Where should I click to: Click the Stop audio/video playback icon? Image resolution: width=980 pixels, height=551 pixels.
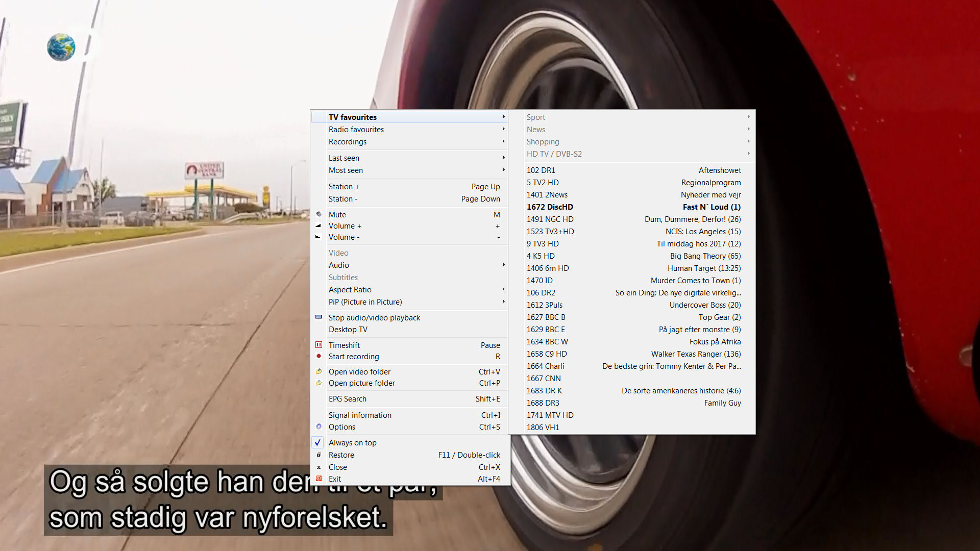(x=318, y=317)
